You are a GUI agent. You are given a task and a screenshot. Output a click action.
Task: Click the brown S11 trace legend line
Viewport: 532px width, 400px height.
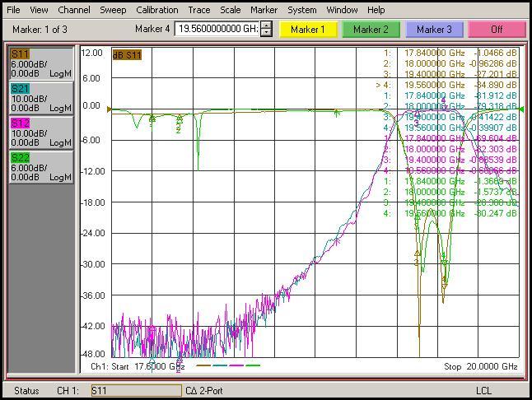203,365
